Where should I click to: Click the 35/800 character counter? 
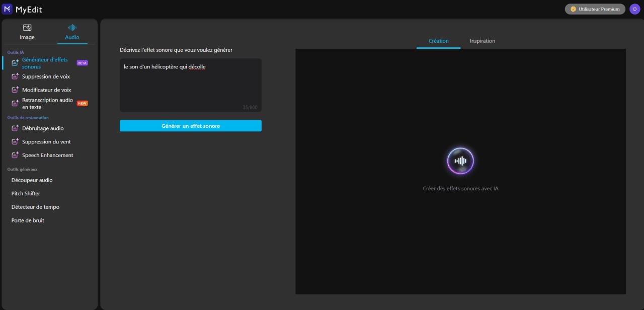pyautogui.click(x=250, y=107)
